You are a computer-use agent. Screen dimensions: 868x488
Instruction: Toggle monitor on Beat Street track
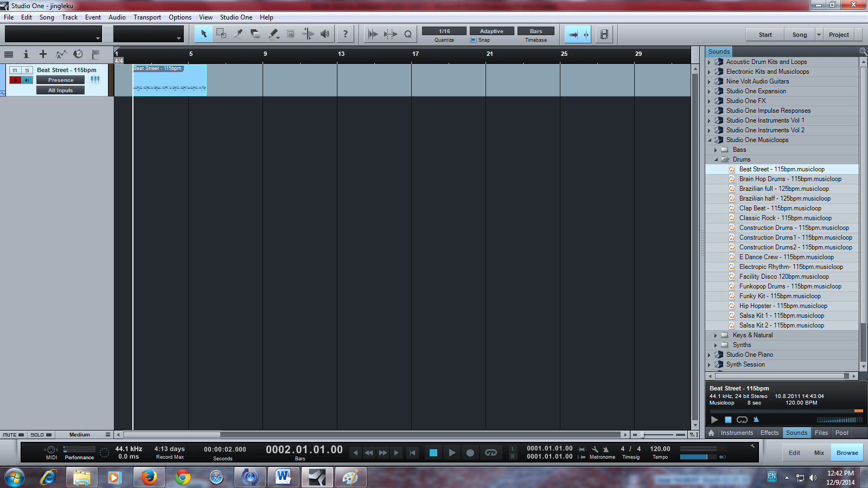tap(27, 80)
